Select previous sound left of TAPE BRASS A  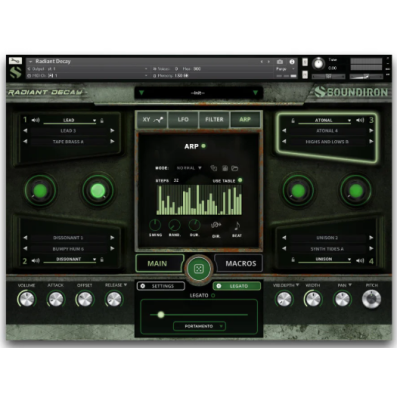[25, 141]
